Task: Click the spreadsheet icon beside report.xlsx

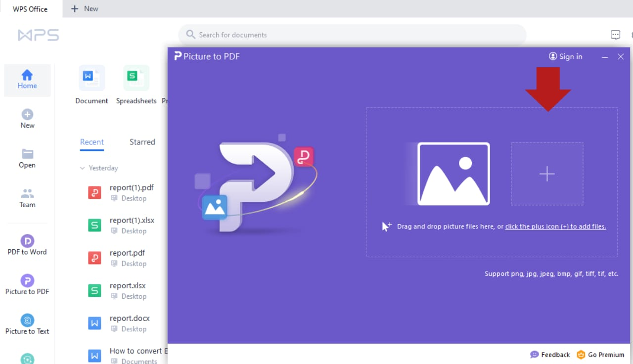Action: tap(94, 291)
